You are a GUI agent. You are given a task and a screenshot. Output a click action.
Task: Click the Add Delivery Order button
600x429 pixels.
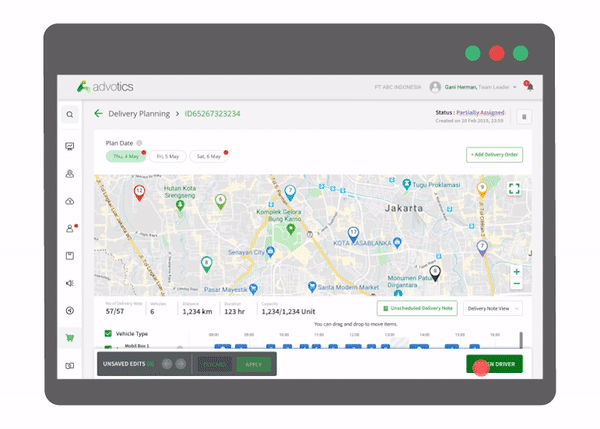tap(494, 155)
